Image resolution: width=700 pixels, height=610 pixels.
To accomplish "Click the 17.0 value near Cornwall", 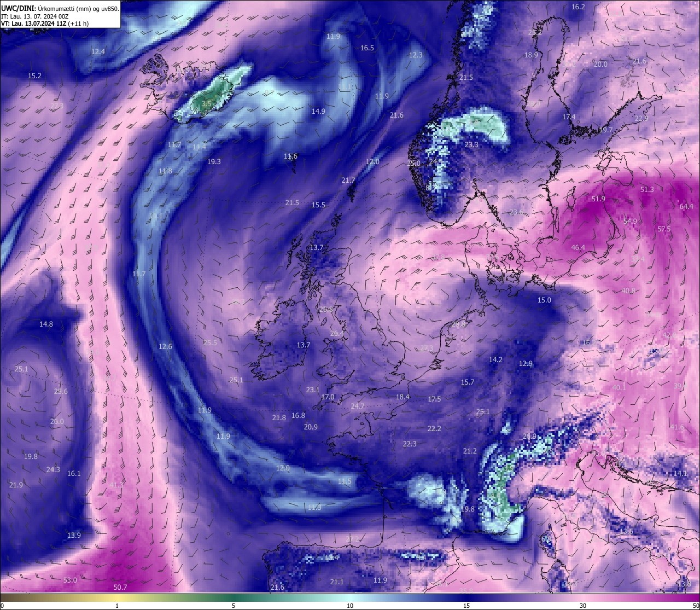I will pyautogui.click(x=328, y=397).
